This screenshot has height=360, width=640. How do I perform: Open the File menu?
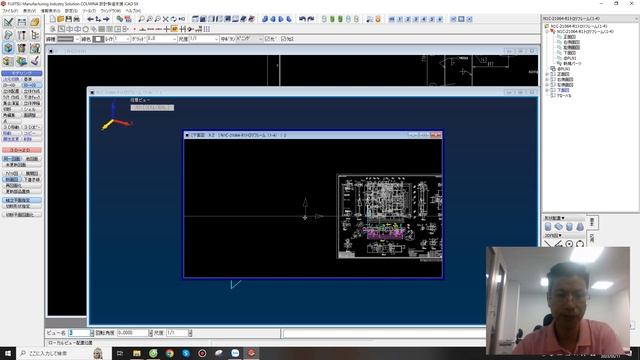(x=10, y=11)
